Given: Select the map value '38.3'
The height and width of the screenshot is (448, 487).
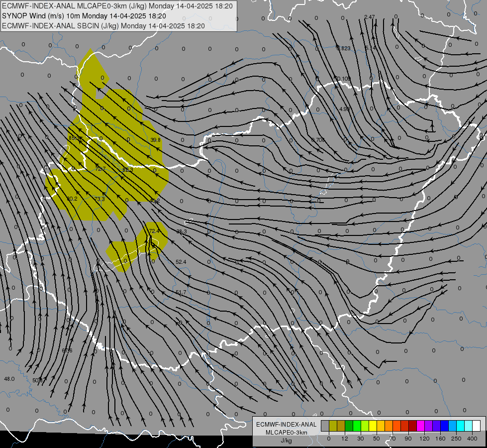Looking at the screenshot, I should tap(182, 231).
